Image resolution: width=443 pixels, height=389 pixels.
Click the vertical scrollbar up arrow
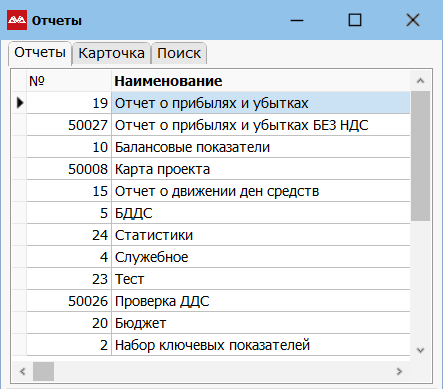point(420,81)
